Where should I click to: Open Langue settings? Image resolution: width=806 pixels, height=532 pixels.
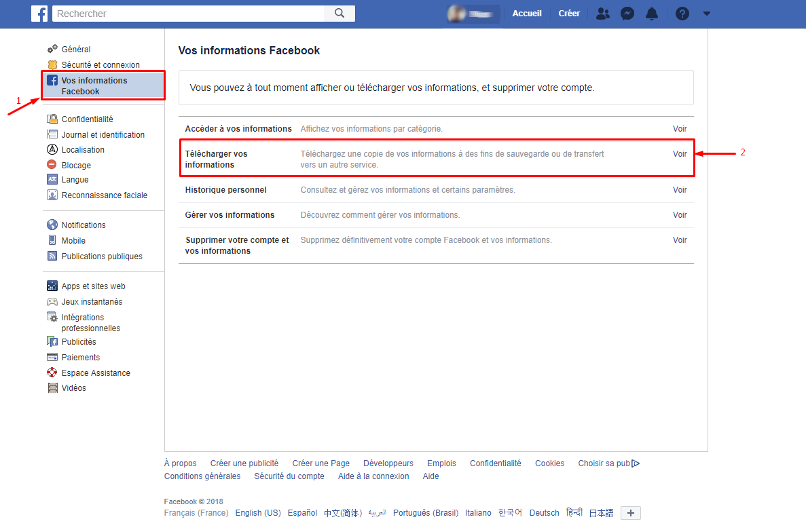pos(75,180)
